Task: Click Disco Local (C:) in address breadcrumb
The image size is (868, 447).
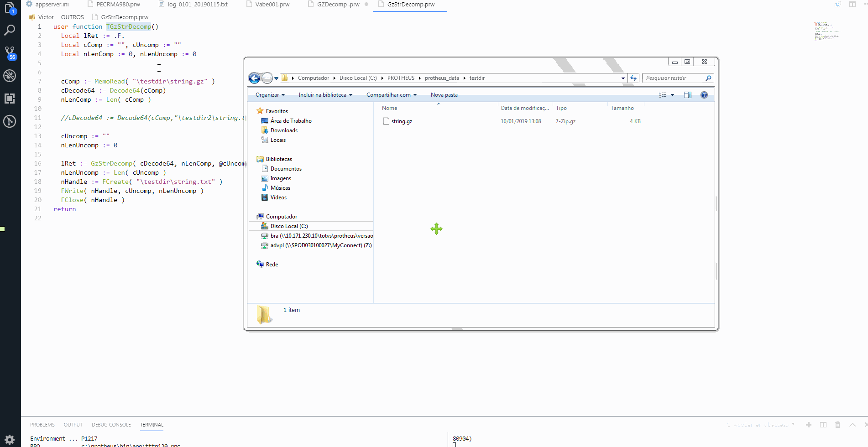Action: [x=358, y=78]
